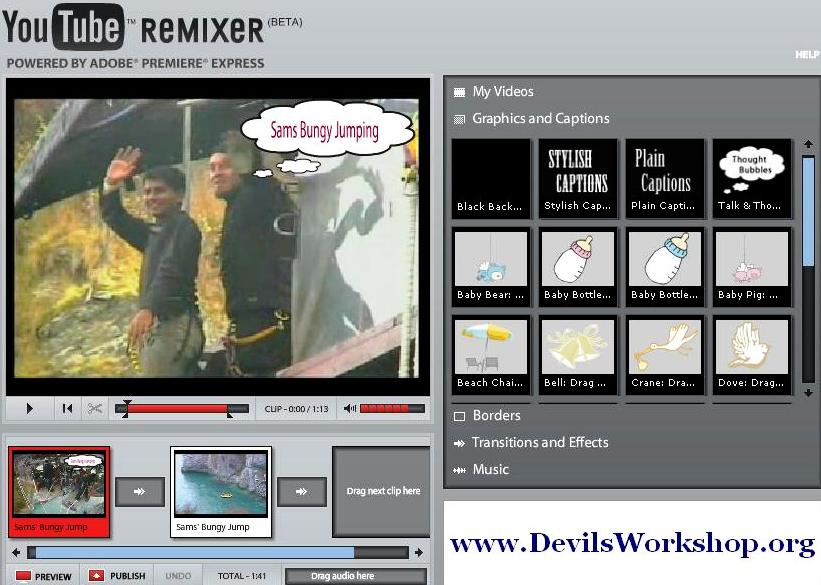The width and height of the screenshot is (821, 585).
Task: Collapse the Graphics and Captions section
Action: 540,119
